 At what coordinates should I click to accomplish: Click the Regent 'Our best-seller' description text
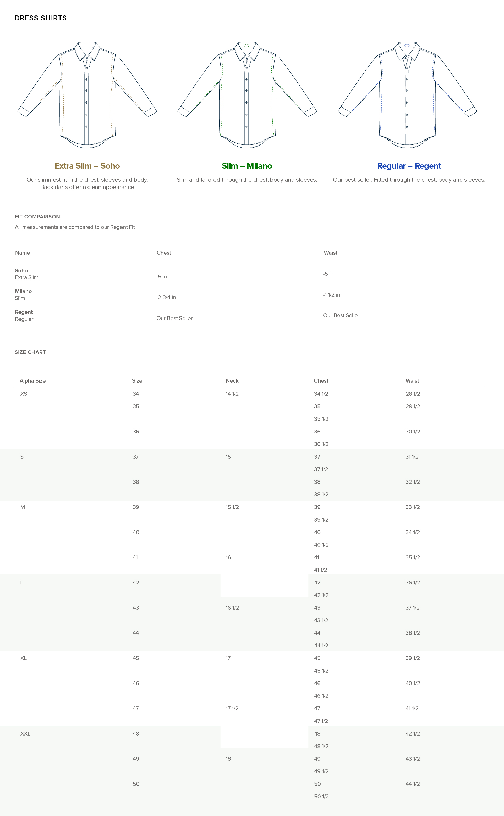(x=409, y=179)
